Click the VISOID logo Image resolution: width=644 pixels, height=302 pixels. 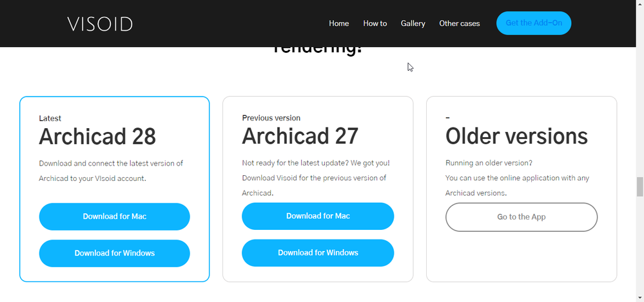(x=100, y=24)
